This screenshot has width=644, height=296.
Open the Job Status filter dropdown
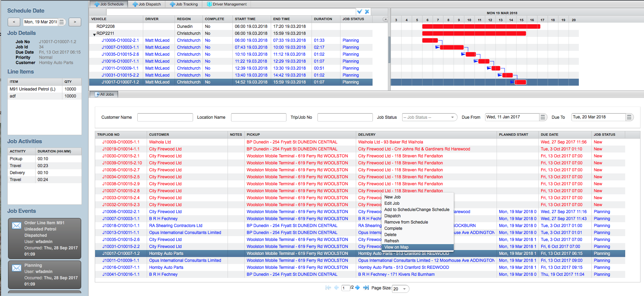(429, 117)
